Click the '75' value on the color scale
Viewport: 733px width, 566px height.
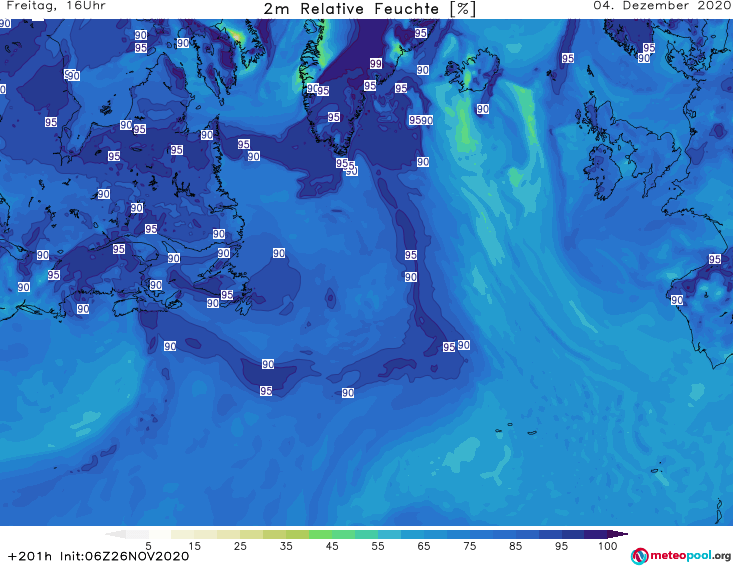tap(470, 546)
